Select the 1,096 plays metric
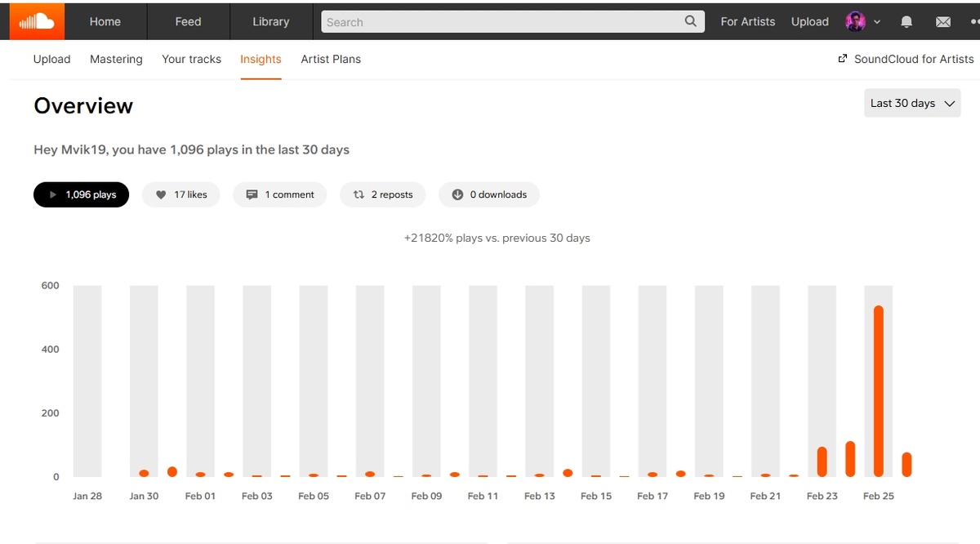This screenshot has width=980, height=544. tap(81, 194)
